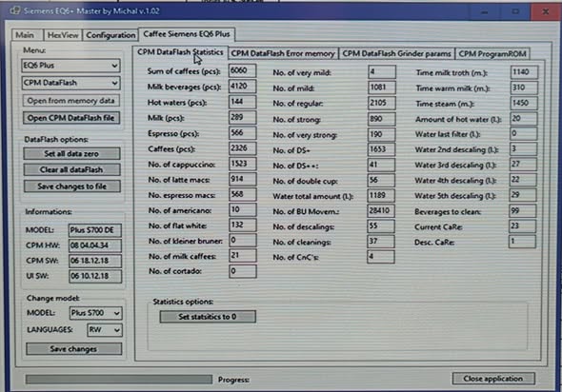Click Set all data zero button

pyautogui.click(x=71, y=153)
